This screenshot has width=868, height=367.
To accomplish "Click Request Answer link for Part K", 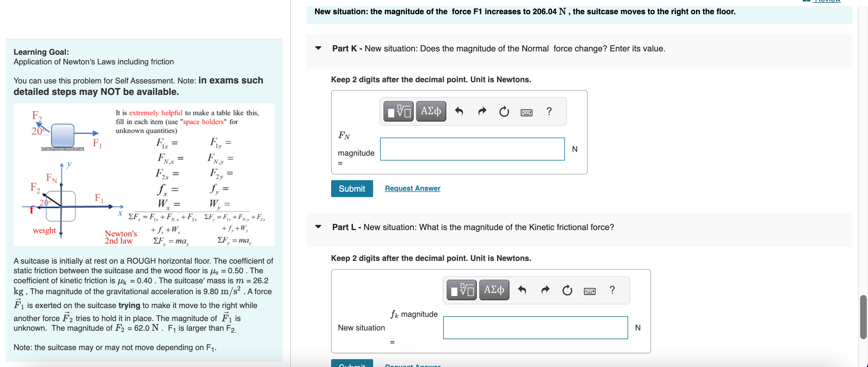I will tap(412, 188).
